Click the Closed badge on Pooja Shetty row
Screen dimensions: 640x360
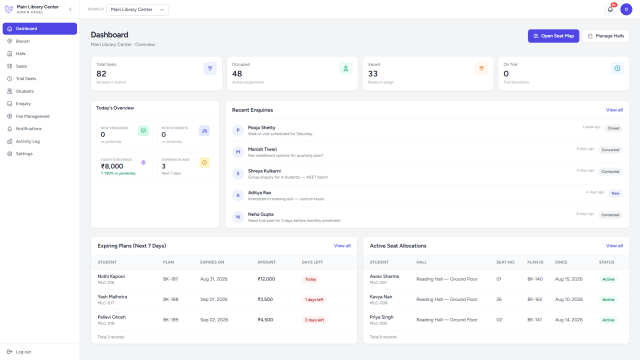point(613,128)
